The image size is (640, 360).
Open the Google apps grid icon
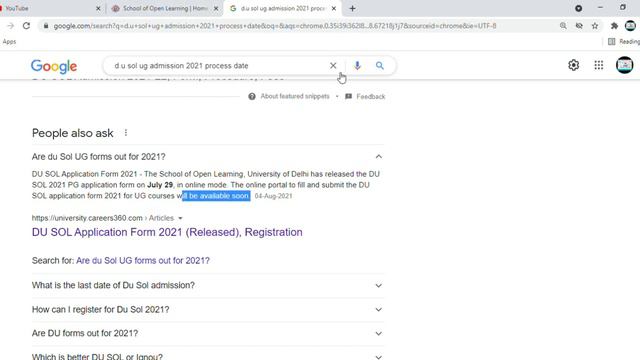(599, 65)
